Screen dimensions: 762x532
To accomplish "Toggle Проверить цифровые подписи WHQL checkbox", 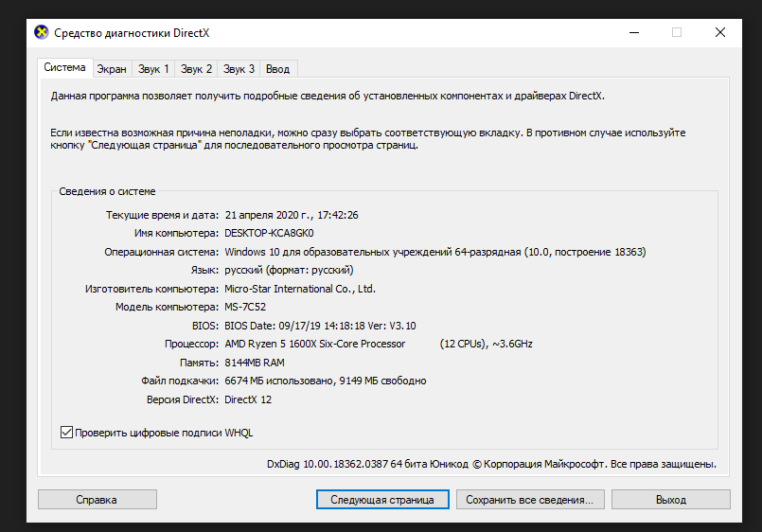I will point(66,432).
